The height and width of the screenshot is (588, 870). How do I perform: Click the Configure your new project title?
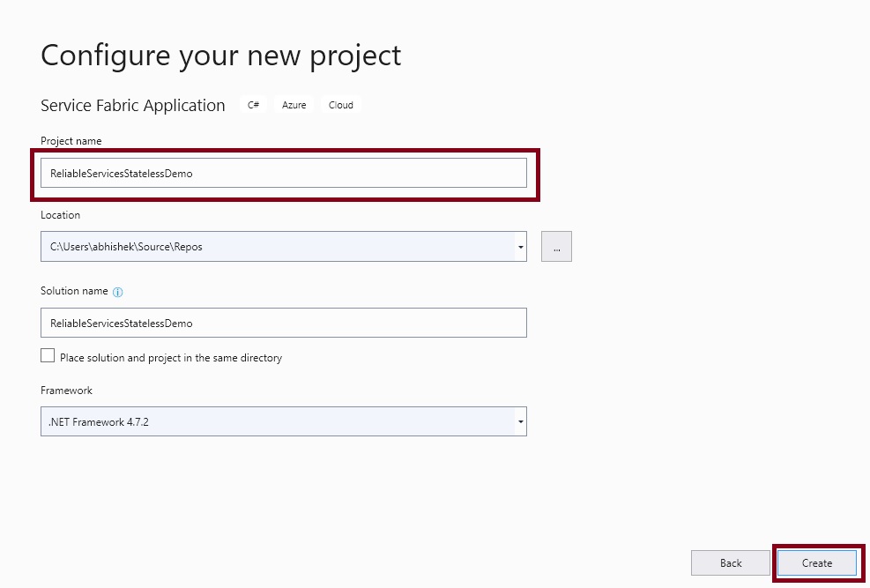220,55
